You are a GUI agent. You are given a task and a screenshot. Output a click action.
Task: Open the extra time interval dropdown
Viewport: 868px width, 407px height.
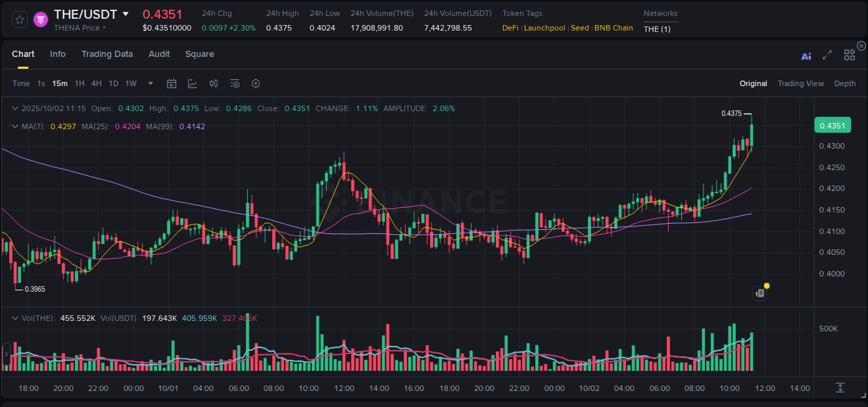click(150, 83)
